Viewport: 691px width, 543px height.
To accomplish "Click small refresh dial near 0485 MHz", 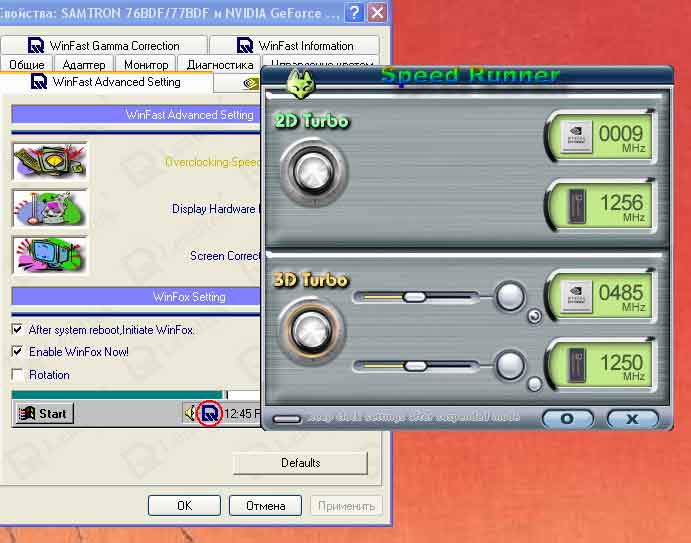I will [535, 316].
